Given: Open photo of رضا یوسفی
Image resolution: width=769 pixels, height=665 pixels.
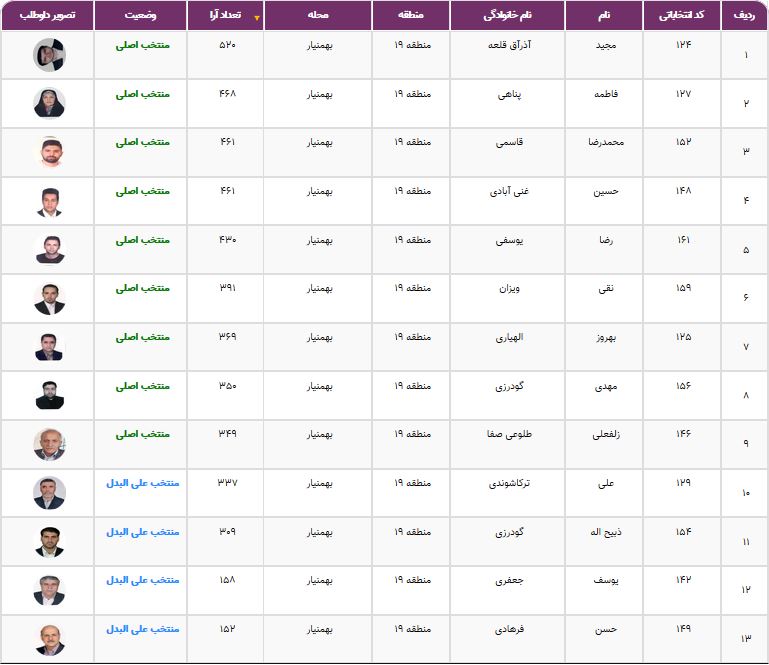Looking at the screenshot, I should [49, 249].
